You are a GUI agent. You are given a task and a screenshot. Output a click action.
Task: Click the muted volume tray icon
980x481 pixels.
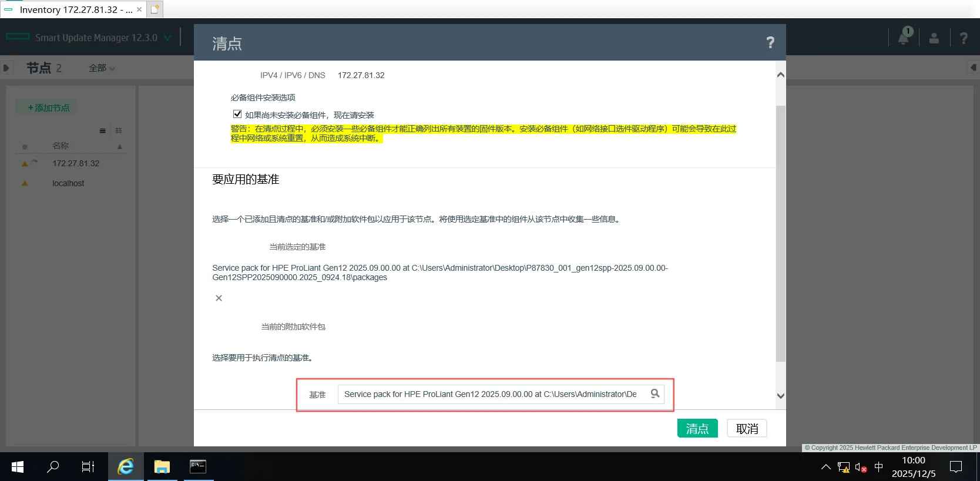coord(861,467)
